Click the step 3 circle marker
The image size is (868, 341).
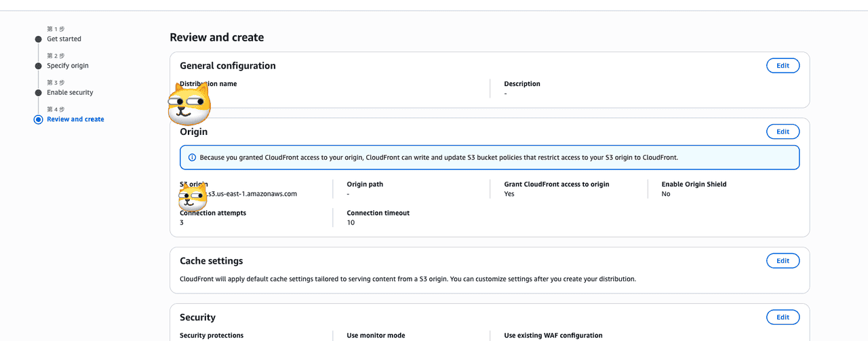(x=38, y=93)
